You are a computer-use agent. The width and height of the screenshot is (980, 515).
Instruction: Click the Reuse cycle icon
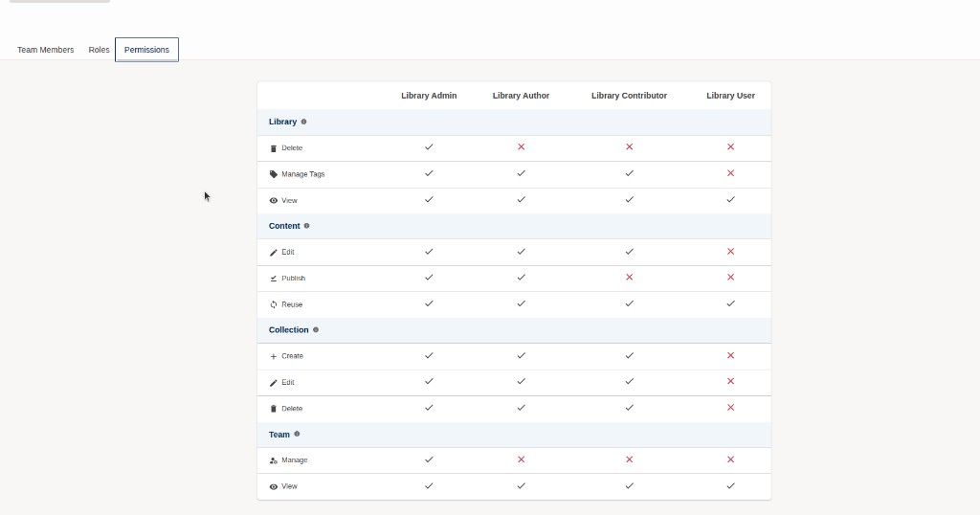(x=273, y=305)
